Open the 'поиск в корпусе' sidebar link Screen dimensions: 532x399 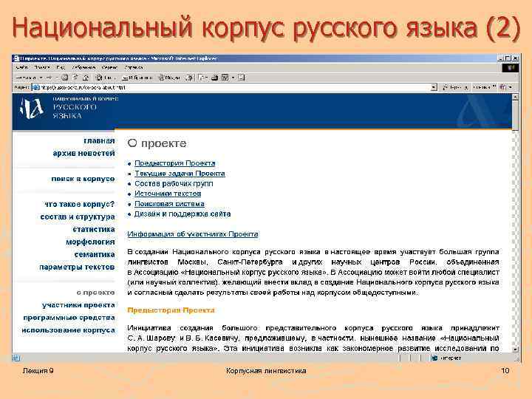(83, 179)
